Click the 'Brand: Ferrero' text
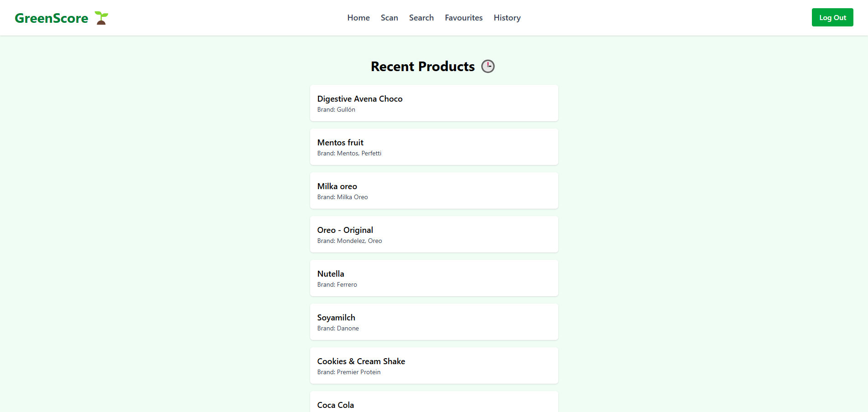The image size is (868, 412). pyautogui.click(x=337, y=284)
